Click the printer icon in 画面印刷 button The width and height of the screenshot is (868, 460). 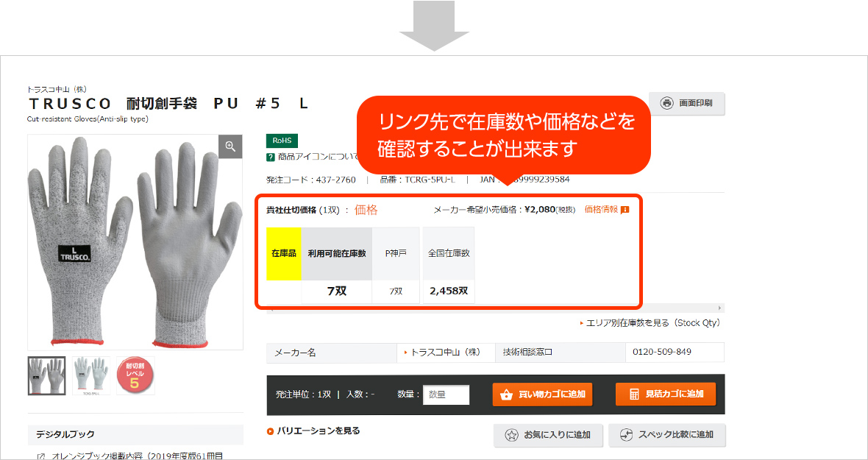pos(667,104)
